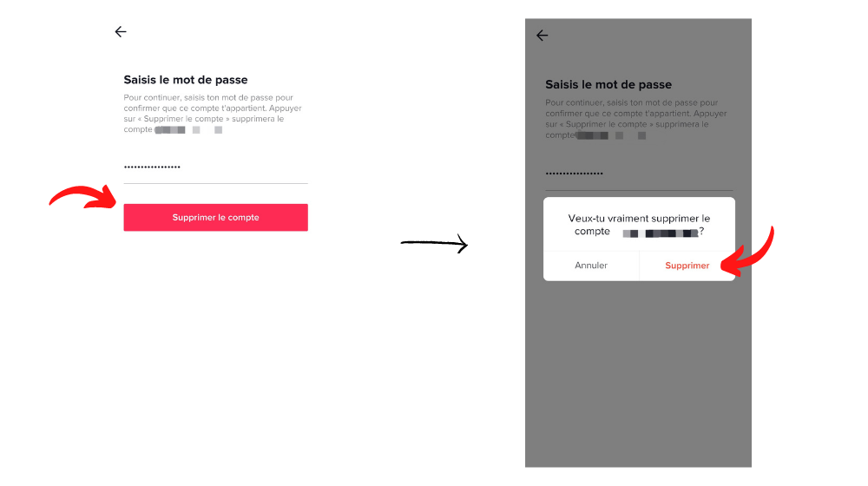Dismiss the dialog via the grey area below it
This screenshot has width=868, height=486.
[638, 374]
